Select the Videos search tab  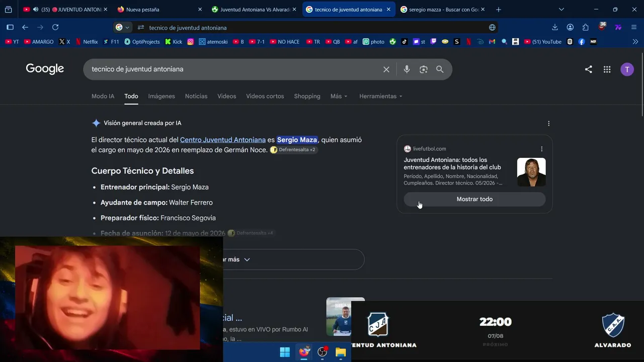point(226,96)
